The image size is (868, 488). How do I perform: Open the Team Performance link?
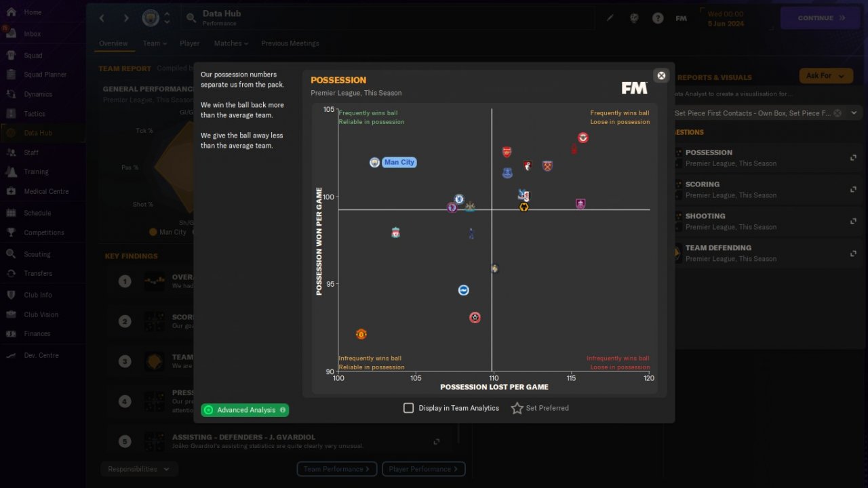336,469
